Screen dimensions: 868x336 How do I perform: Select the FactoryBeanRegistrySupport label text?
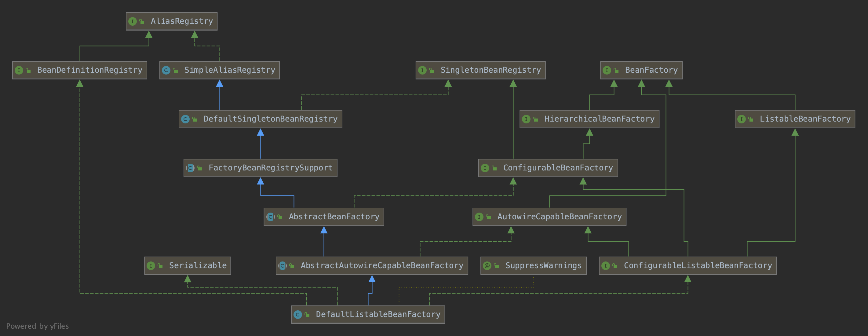click(270, 168)
